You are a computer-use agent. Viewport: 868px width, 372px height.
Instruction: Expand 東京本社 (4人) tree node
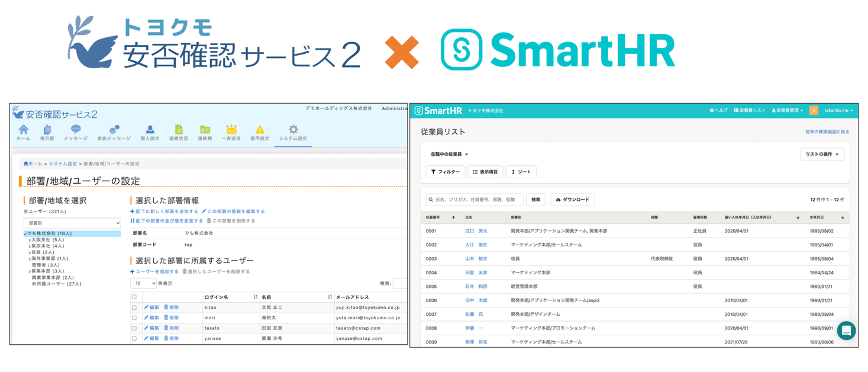point(30,246)
